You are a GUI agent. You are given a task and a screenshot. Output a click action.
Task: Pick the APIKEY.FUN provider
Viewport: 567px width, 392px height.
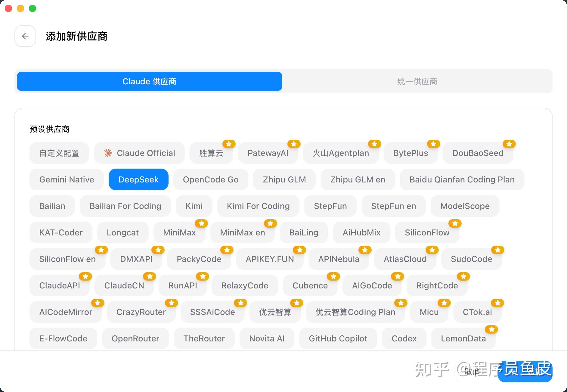click(270, 259)
